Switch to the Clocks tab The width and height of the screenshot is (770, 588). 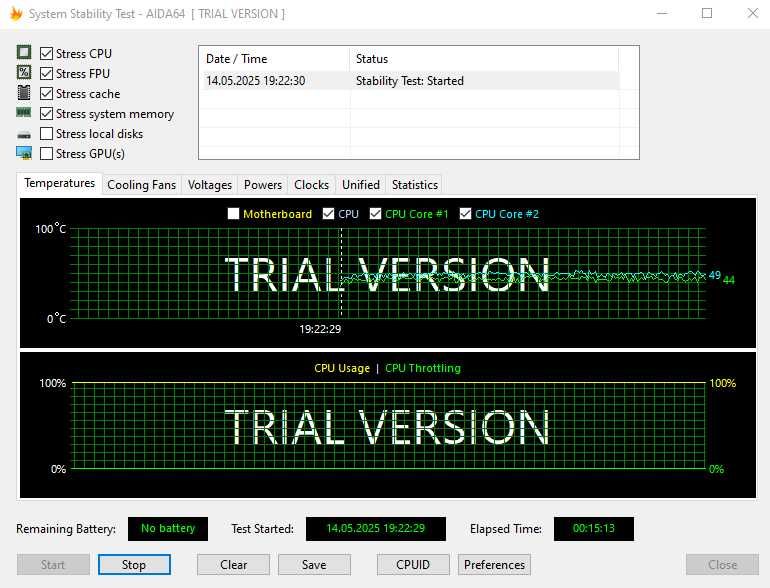point(311,185)
